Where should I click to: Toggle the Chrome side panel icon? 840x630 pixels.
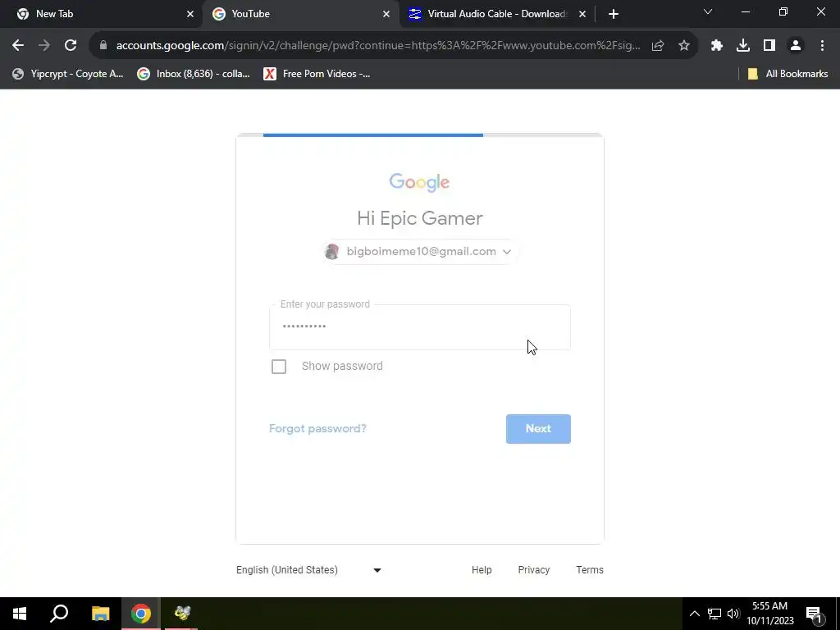pyautogui.click(x=769, y=46)
